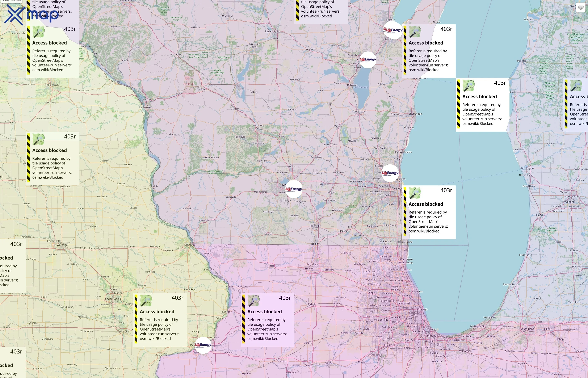Click the Wisconsin Dells label
The image size is (588, 378).
tap(258, 127)
